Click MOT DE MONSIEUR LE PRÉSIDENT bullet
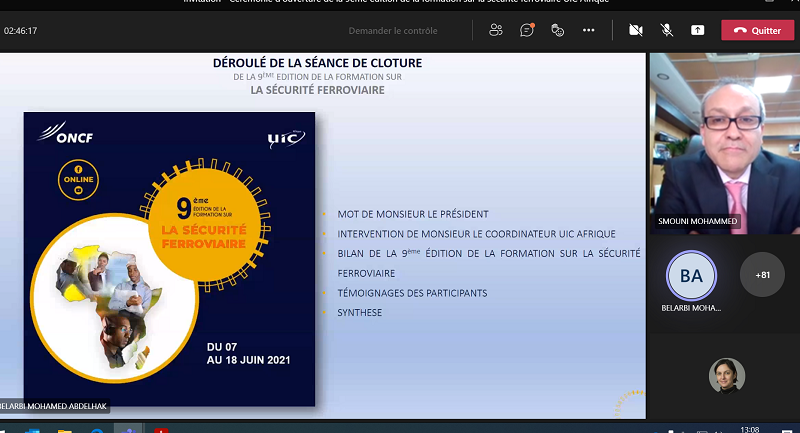 coord(413,214)
